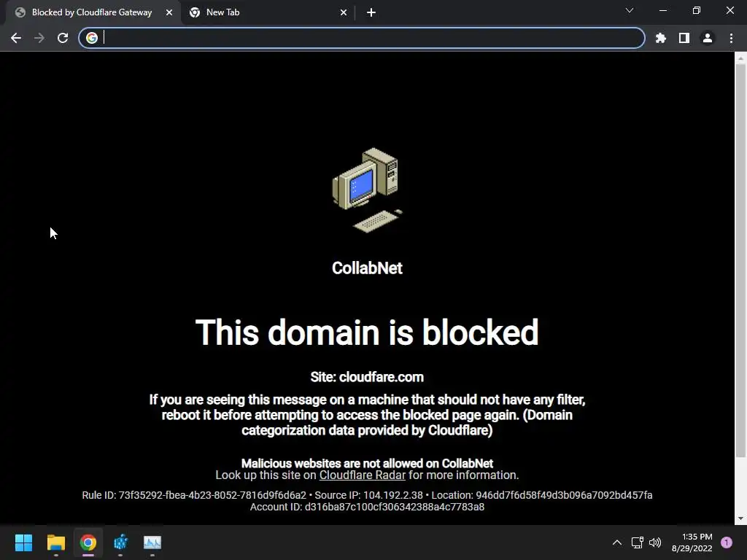Go back to the previous page
747x560 pixels.
click(16, 38)
